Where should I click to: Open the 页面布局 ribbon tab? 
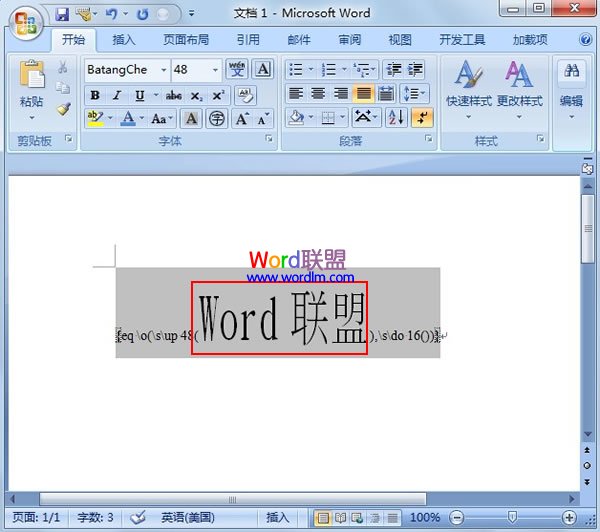coord(186,40)
